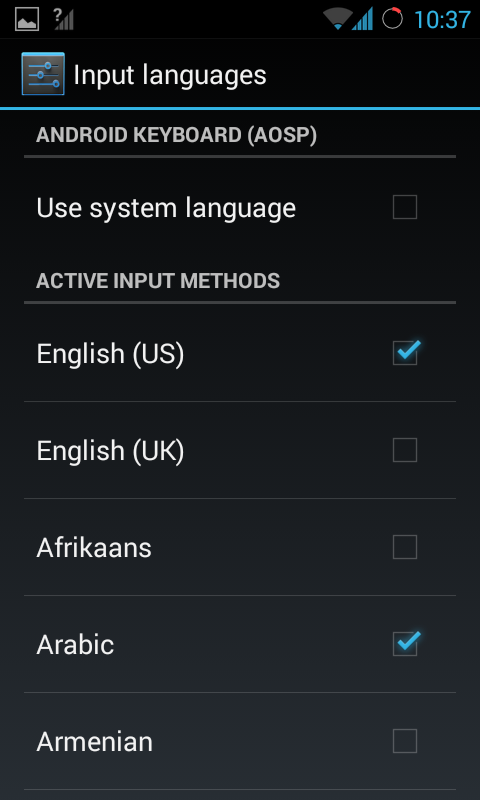Check the Armenian checkbox
Viewport: 480px width, 800px height.
405,741
